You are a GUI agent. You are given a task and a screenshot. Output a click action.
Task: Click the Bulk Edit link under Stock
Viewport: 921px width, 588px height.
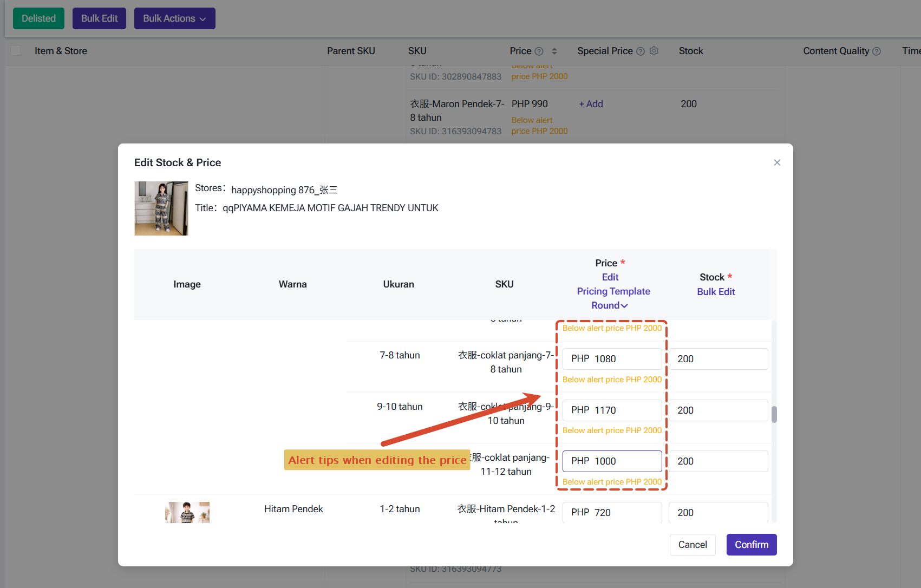click(716, 292)
